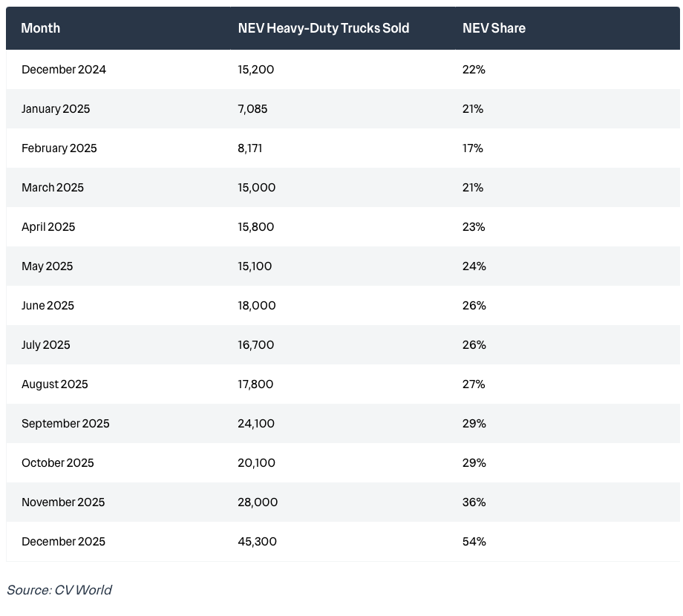Click the Month column header
The height and width of the screenshot is (616, 683).
(x=41, y=28)
